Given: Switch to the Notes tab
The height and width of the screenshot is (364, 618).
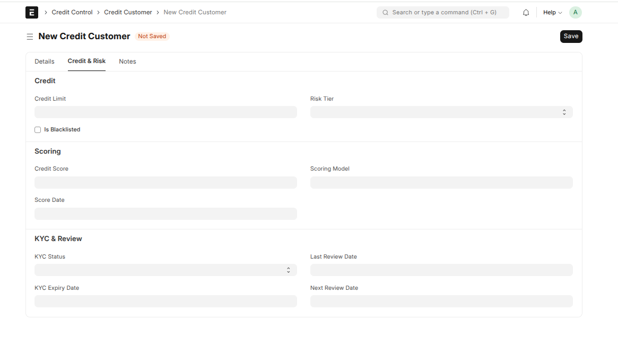Looking at the screenshot, I should (127, 61).
